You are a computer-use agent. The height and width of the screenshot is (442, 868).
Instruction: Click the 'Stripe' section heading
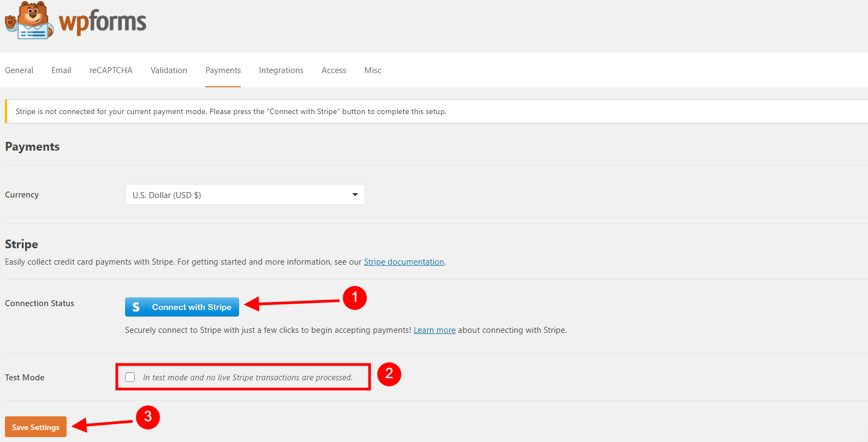[21, 244]
